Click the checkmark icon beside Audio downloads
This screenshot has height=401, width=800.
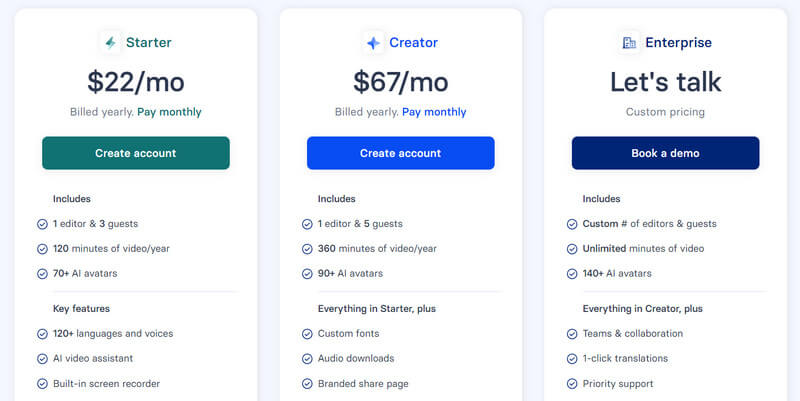[x=307, y=358]
